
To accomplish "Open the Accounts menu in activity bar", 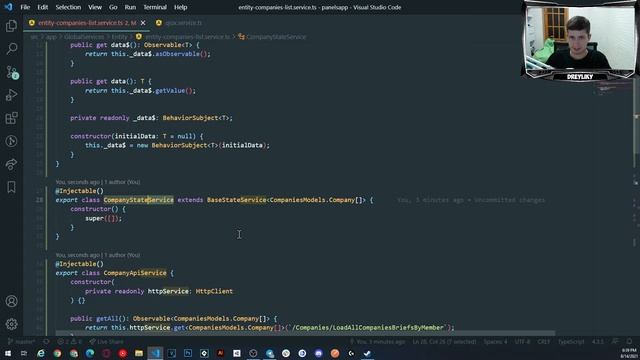I will click(x=11, y=301).
